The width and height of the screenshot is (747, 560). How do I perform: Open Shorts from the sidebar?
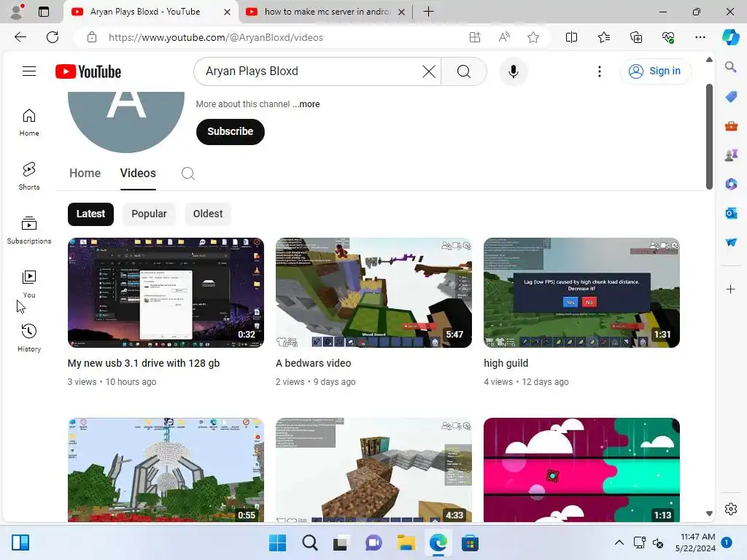(x=29, y=176)
